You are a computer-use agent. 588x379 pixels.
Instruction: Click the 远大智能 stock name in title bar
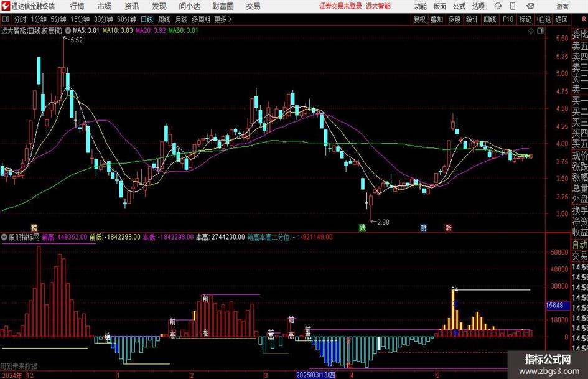[378, 6]
